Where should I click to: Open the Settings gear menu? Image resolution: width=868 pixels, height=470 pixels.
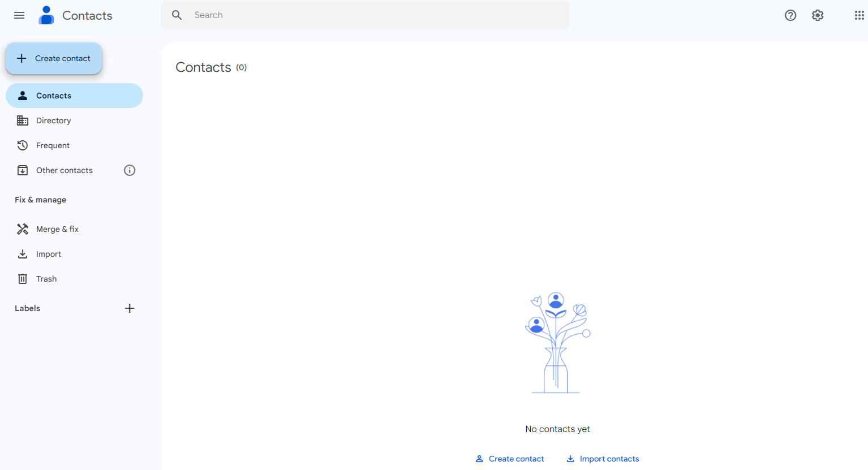(x=818, y=15)
